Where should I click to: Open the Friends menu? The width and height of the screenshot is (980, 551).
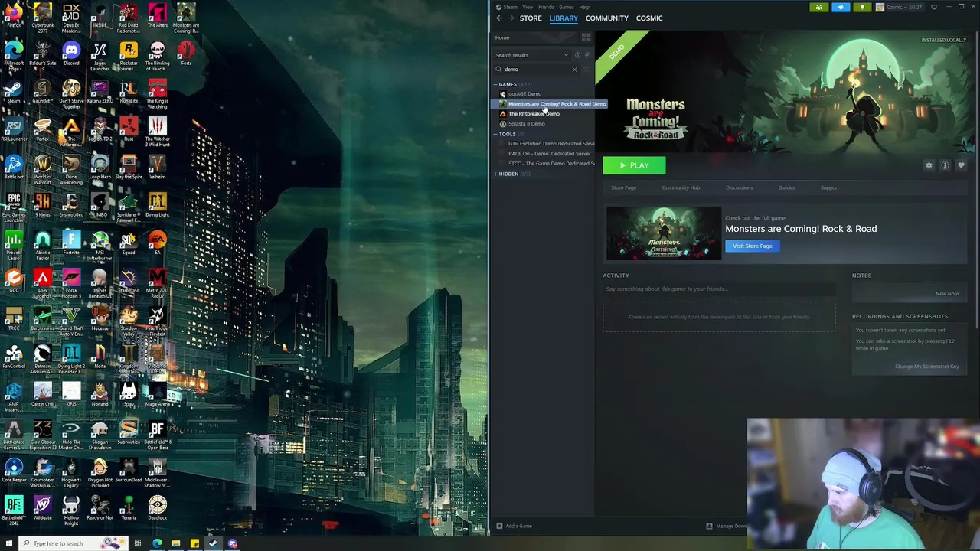(546, 7)
